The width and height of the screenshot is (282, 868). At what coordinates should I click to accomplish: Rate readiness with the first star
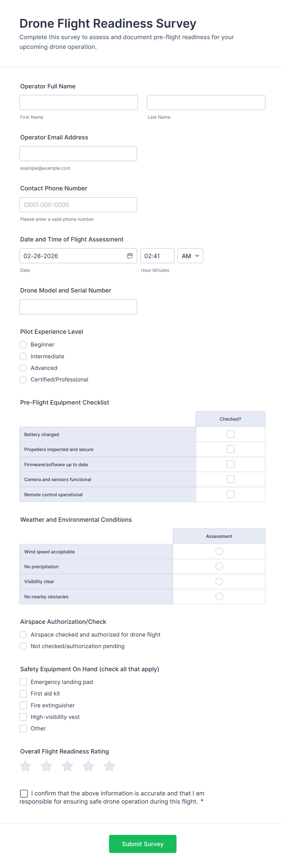point(25,766)
